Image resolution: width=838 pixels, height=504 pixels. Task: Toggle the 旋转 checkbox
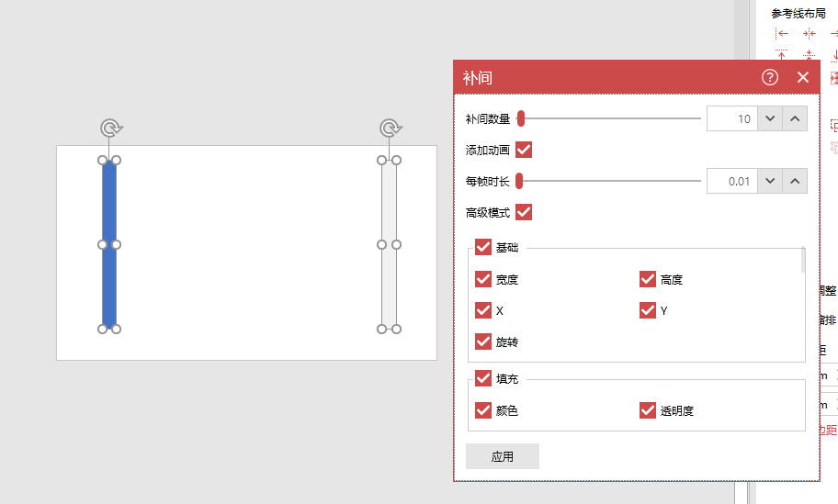[x=483, y=342]
